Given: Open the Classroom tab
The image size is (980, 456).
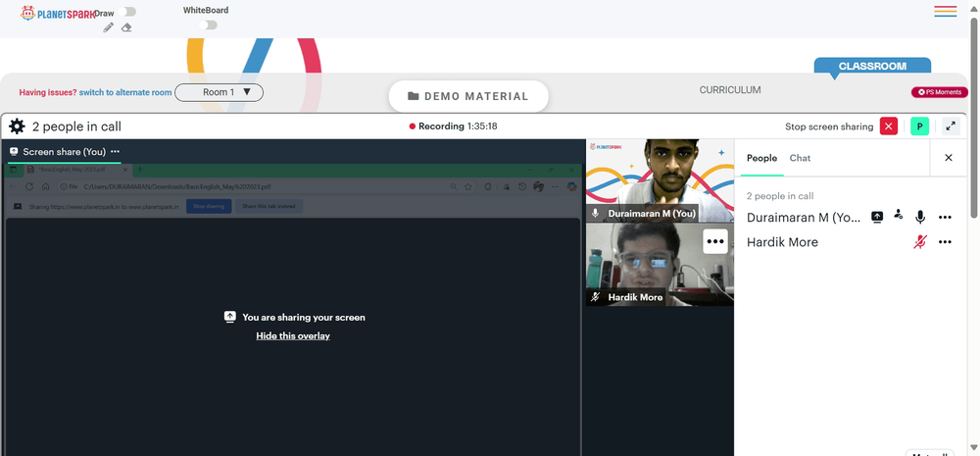Looking at the screenshot, I should click(x=872, y=67).
